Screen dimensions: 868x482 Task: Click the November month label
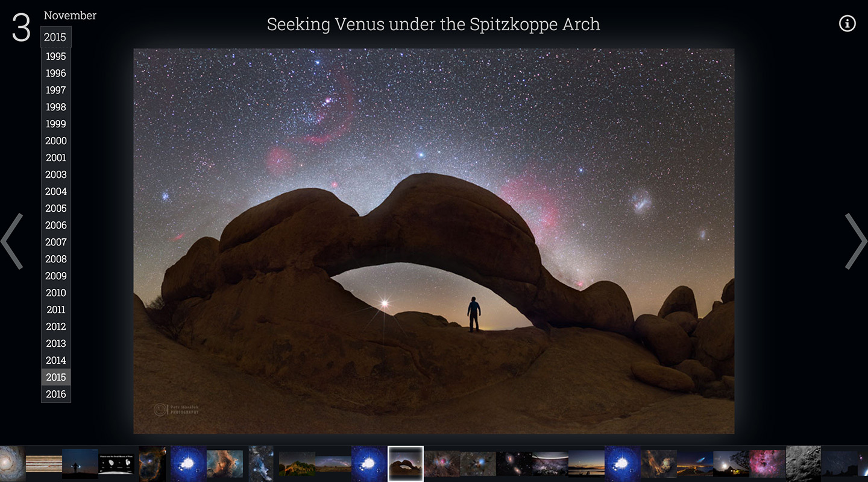coord(70,16)
